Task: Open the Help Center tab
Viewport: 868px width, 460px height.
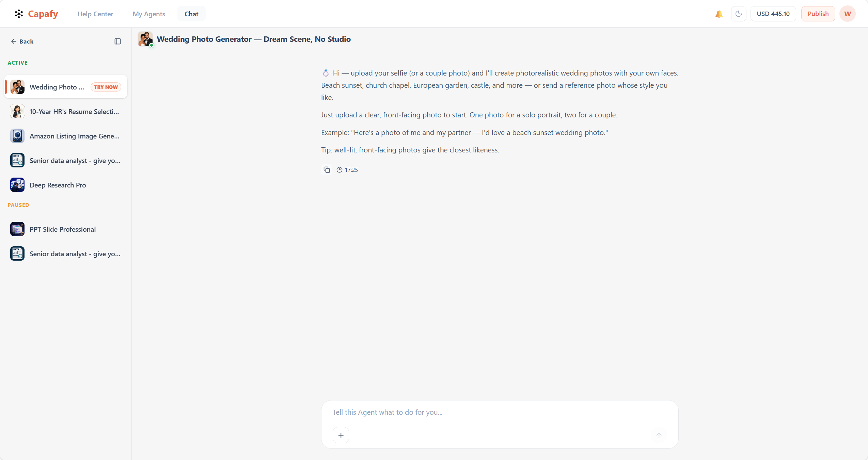Action: click(95, 14)
